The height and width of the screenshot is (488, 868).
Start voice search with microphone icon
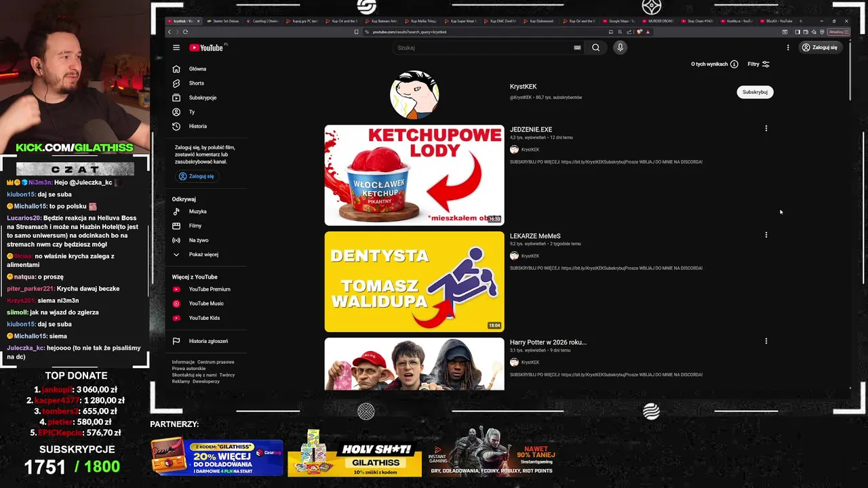(620, 47)
